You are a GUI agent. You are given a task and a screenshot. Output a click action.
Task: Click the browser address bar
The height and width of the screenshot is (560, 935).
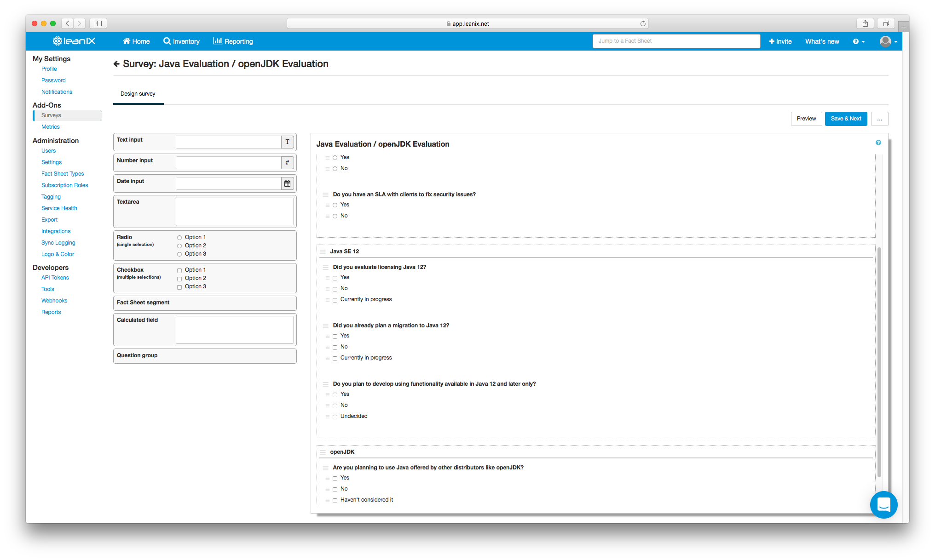tap(467, 23)
